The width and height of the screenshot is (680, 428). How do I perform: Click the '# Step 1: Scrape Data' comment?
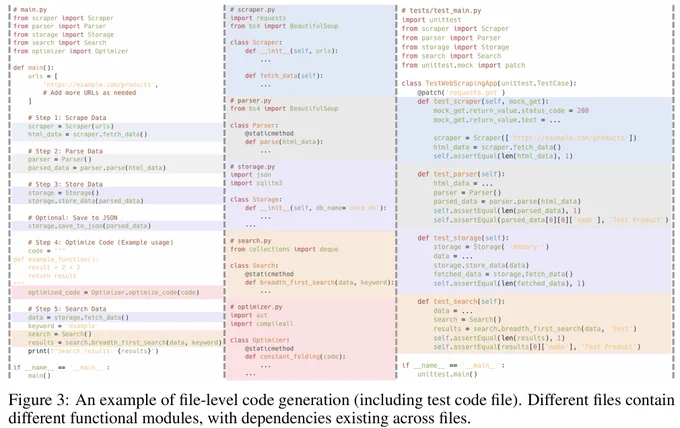tap(67, 118)
